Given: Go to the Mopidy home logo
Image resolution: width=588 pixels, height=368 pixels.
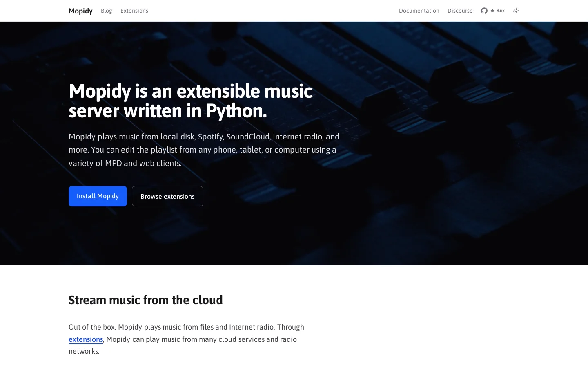Looking at the screenshot, I should (80, 11).
